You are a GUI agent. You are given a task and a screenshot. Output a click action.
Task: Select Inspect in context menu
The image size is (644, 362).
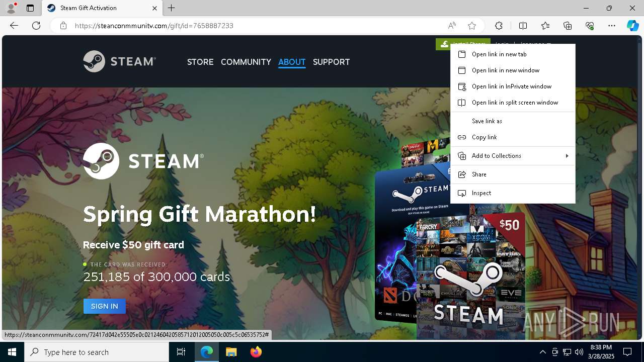[513, 193]
